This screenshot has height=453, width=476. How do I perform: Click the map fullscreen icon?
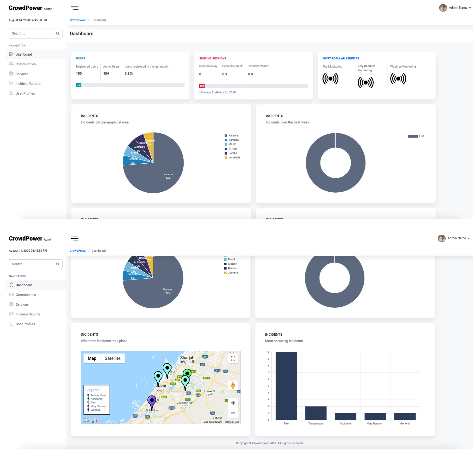233,358
